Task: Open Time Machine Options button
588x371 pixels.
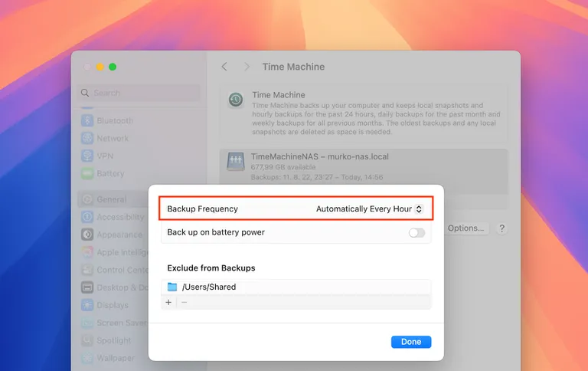Action: [x=465, y=228]
